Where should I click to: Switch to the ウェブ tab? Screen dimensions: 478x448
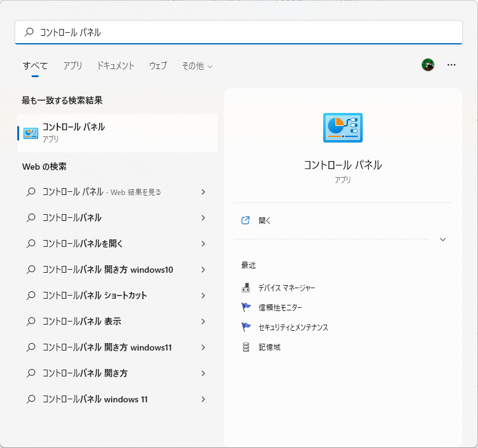(158, 65)
